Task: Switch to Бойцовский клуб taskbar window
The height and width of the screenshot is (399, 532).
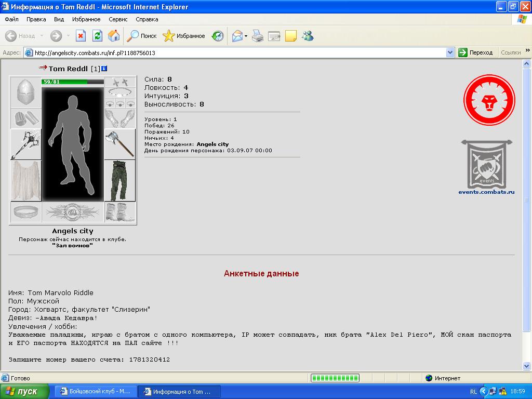Action: tap(96, 392)
